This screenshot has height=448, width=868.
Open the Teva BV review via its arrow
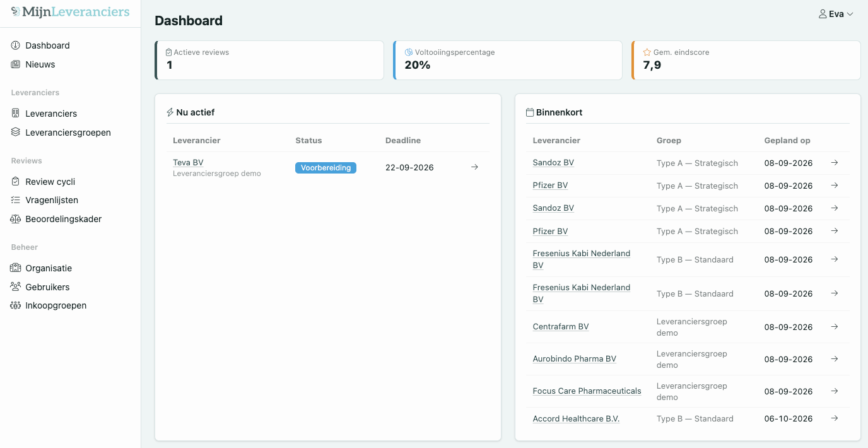click(475, 167)
